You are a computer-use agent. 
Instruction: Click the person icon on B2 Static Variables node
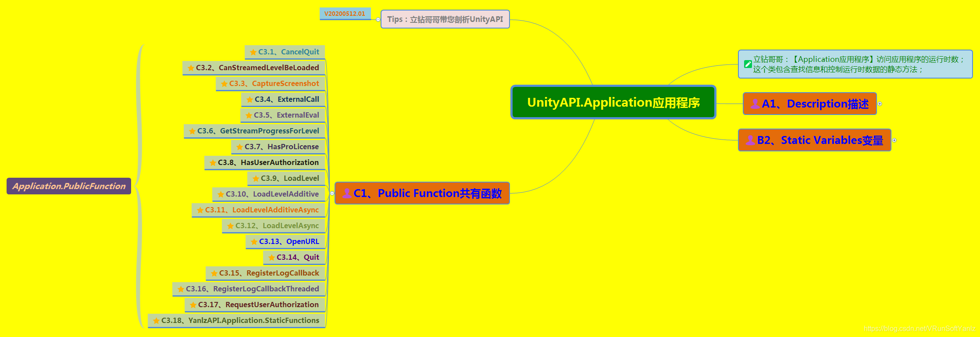point(751,140)
